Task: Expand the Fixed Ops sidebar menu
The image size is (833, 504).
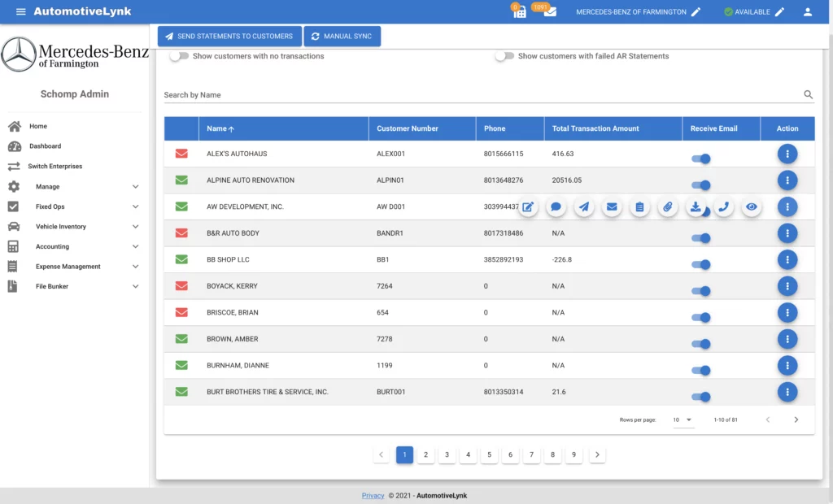Action: click(74, 206)
